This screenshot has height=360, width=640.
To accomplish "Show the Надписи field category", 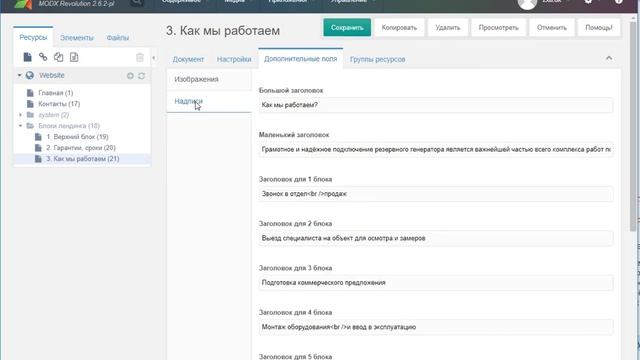I will pyautogui.click(x=209, y=101).
